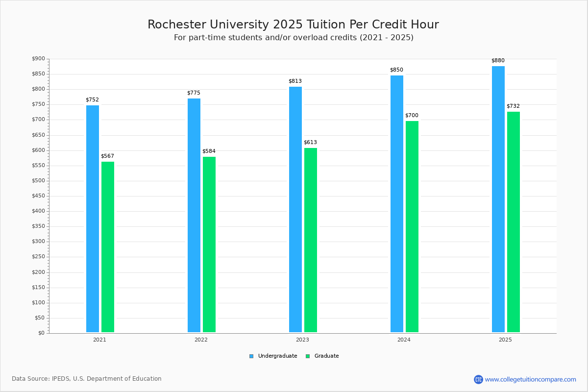Click the 2022 undergraduate $775 bar

(x=194, y=215)
